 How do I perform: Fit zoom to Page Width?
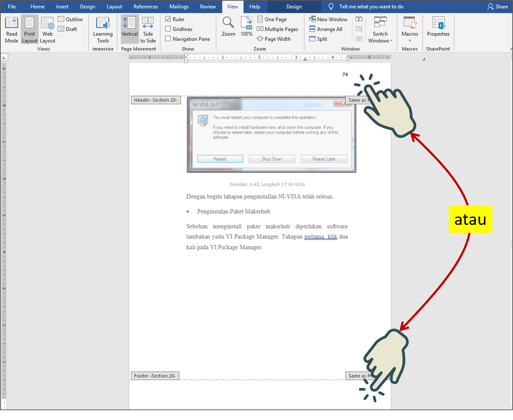274,39
